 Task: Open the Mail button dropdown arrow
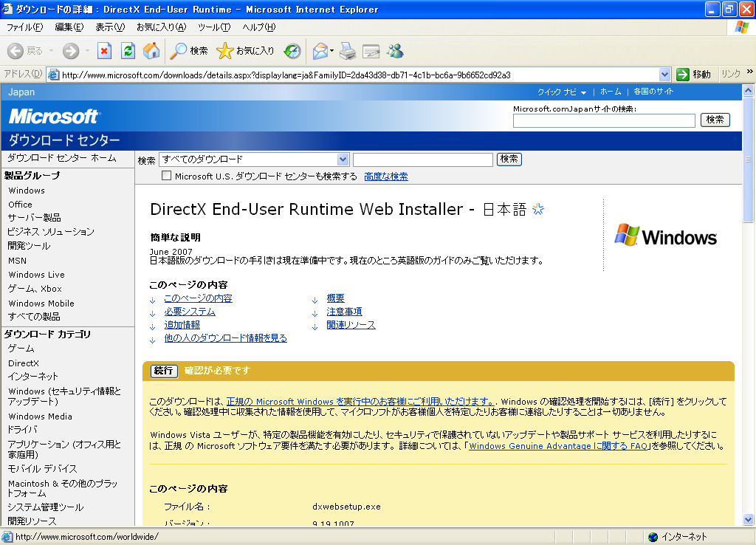(331, 51)
